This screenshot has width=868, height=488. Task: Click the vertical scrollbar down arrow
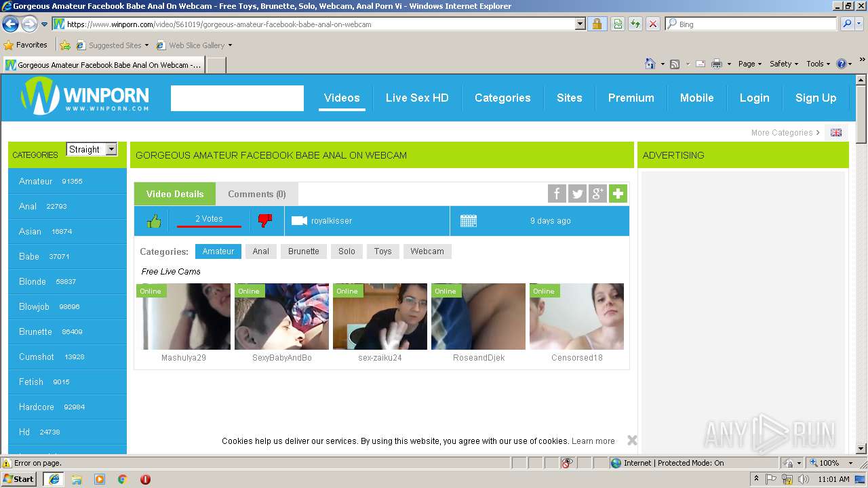pos(861,449)
